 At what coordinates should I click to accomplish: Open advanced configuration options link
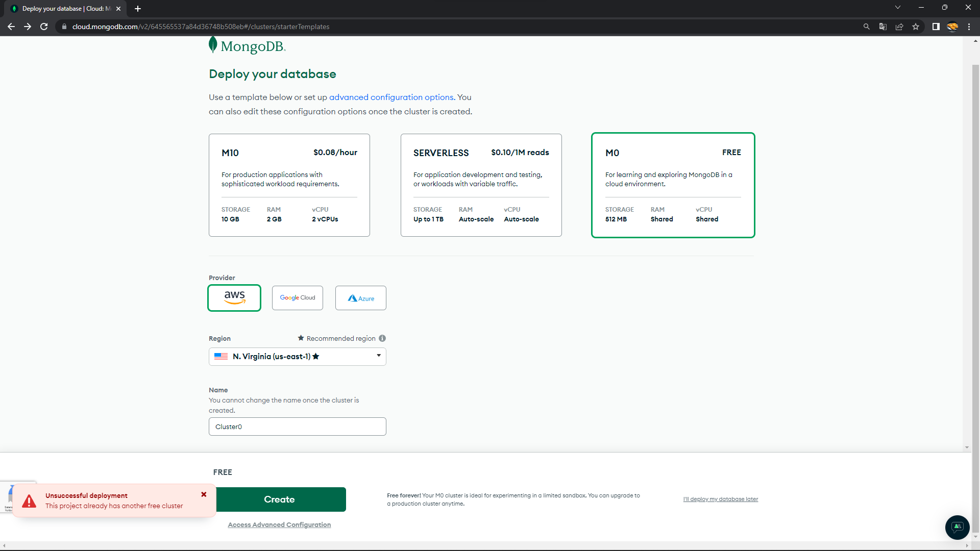point(391,97)
